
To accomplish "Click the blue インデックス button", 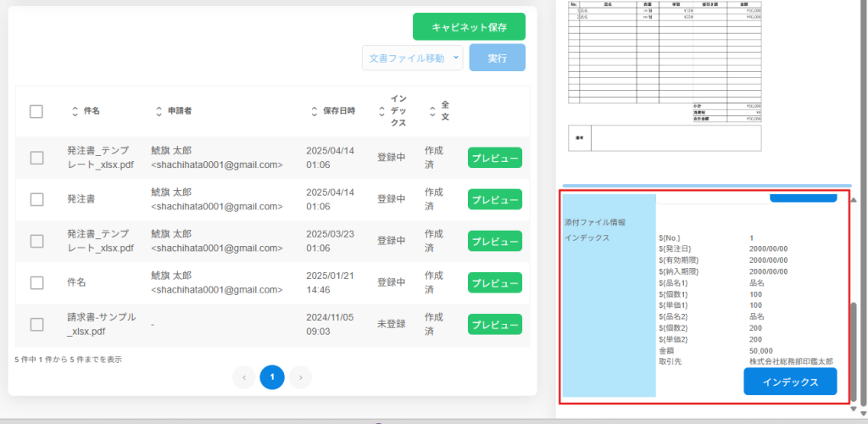I will (x=789, y=382).
